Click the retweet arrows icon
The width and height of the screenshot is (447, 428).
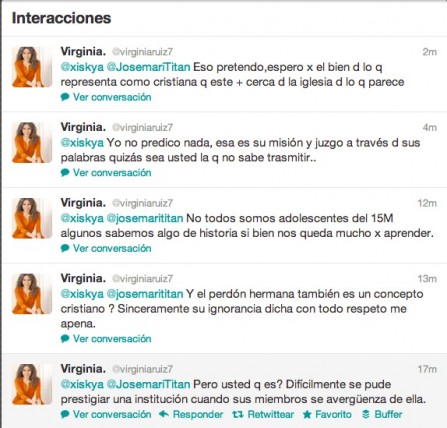tap(237, 414)
